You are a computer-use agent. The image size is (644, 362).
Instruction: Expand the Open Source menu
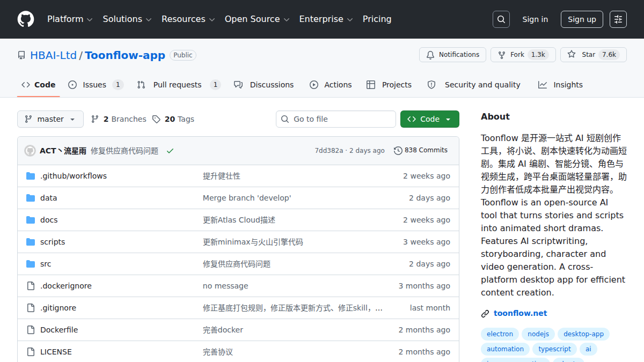click(257, 19)
